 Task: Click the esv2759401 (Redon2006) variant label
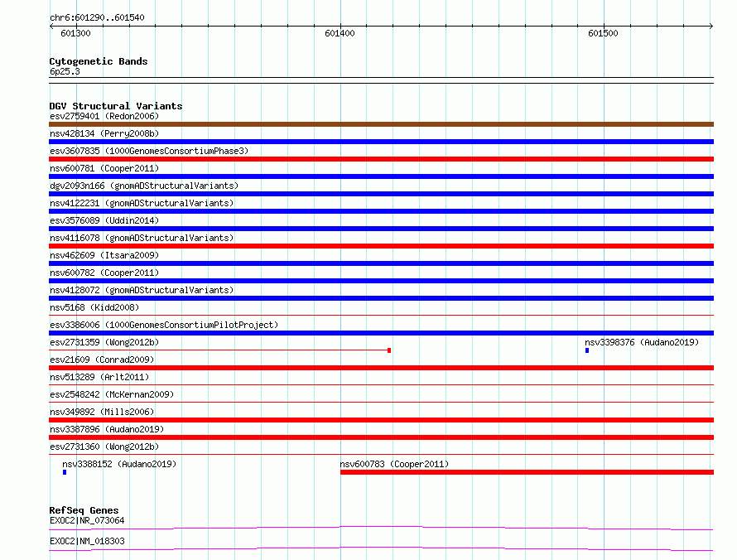(104, 116)
